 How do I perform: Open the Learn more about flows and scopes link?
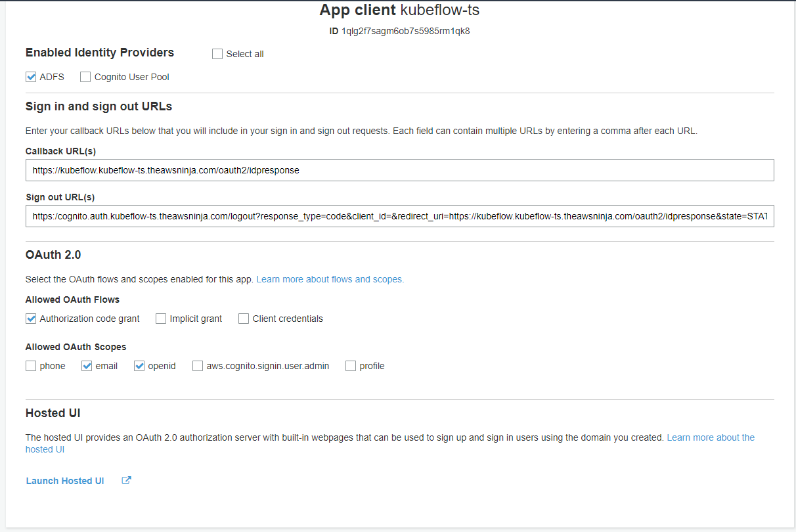(x=330, y=279)
